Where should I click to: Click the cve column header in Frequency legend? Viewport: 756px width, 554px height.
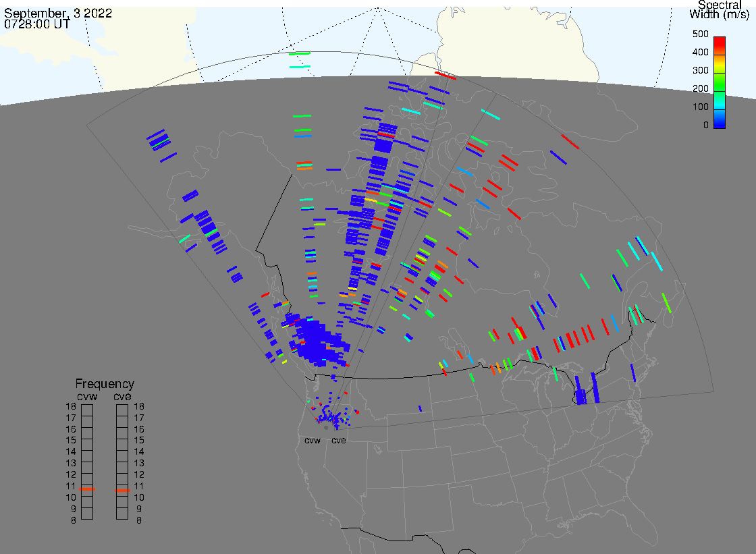point(122,396)
